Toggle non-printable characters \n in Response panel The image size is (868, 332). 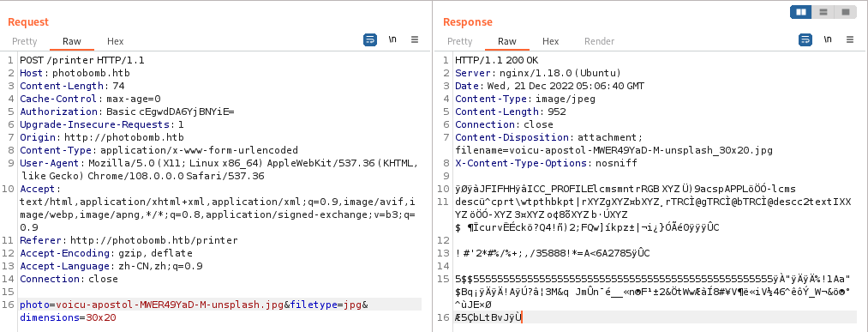pos(828,39)
